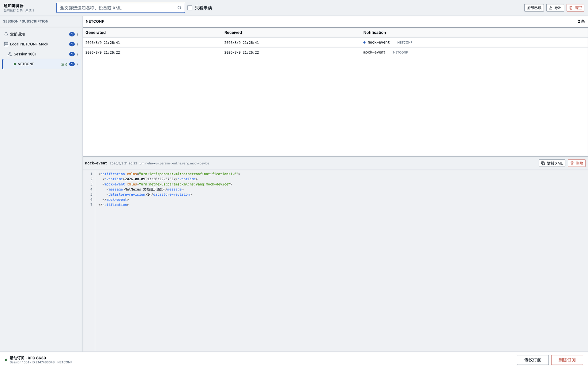Select notification row generated at 21:26:41
Viewport: 588px width, 368px height.
(x=335, y=43)
